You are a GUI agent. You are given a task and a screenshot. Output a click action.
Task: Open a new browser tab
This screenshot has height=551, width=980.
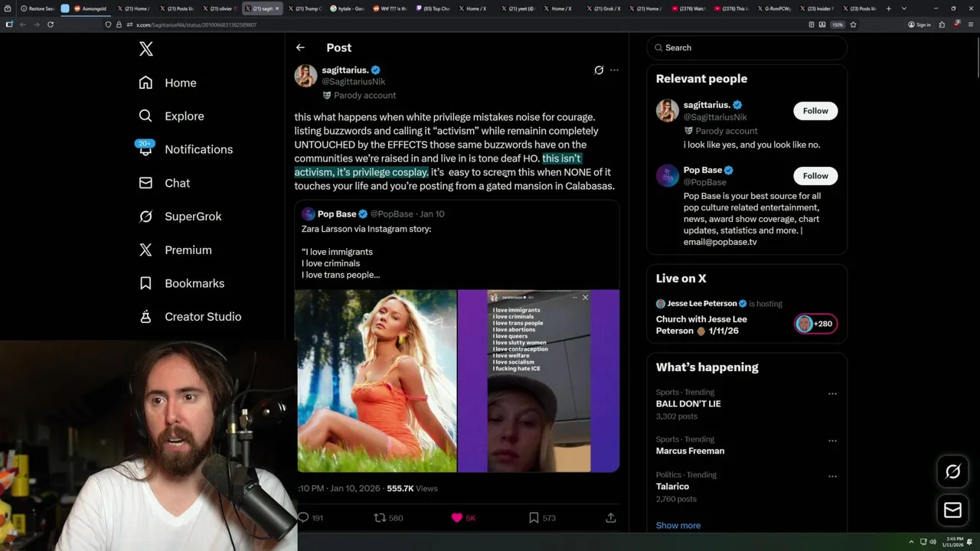[888, 8]
